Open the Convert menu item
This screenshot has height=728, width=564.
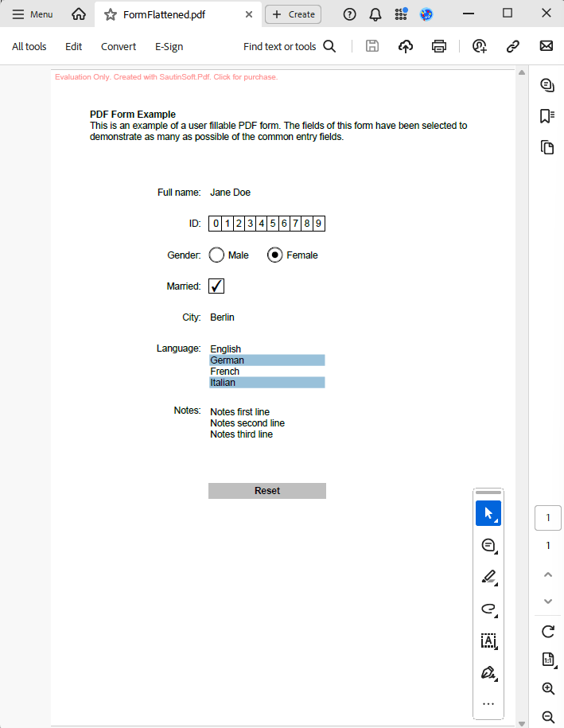119,46
